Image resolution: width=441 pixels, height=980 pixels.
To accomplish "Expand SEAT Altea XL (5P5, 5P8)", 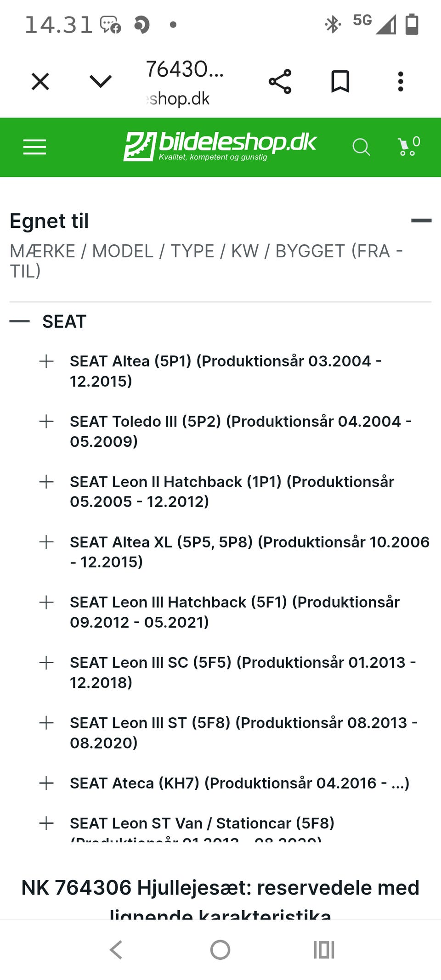I will pos(46,542).
